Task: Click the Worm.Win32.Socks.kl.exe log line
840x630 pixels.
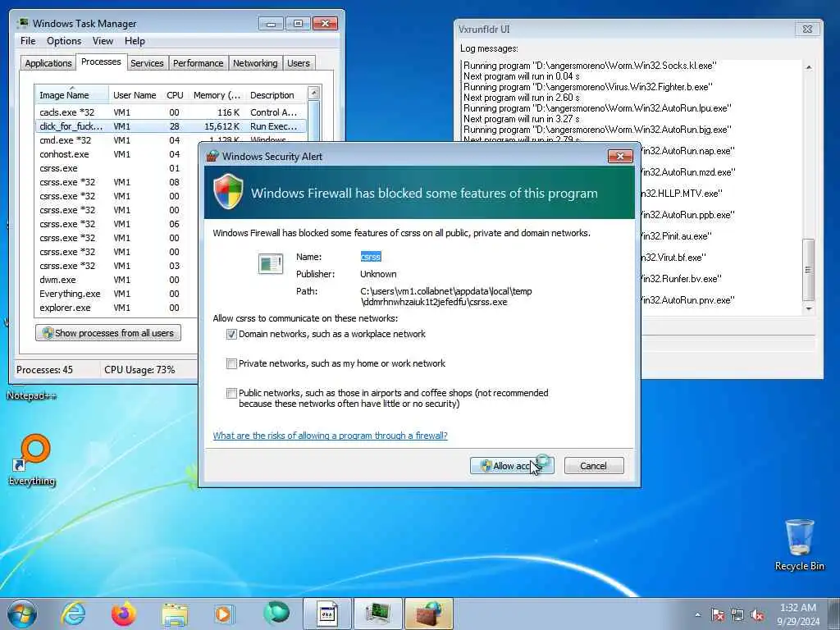Action: tap(590, 66)
